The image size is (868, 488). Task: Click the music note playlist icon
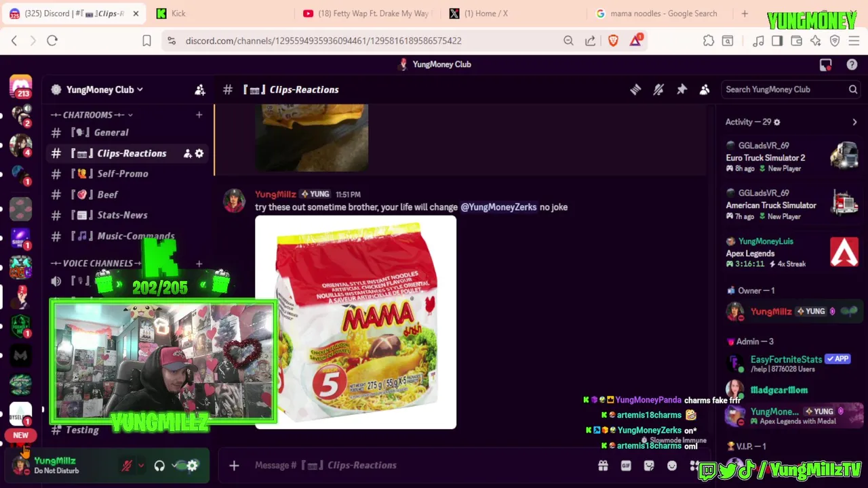[x=758, y=41]
